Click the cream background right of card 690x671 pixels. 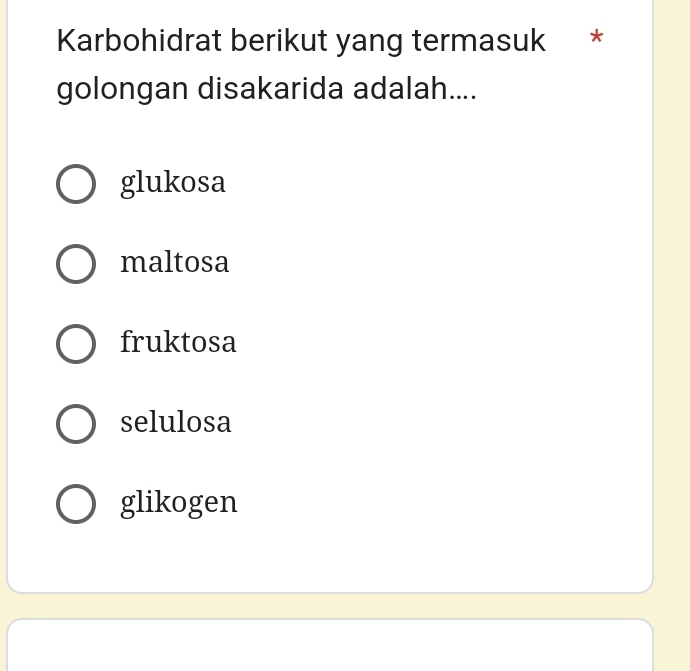(672, 300)
